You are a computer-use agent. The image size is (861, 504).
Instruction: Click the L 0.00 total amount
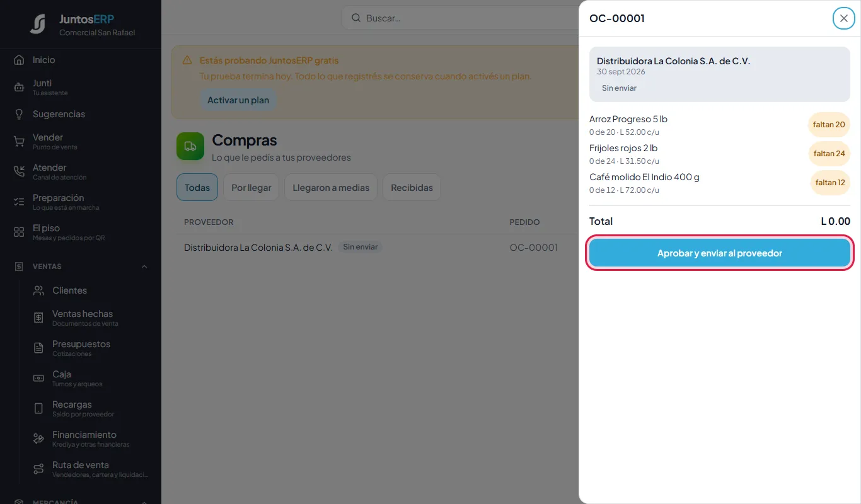836,221
